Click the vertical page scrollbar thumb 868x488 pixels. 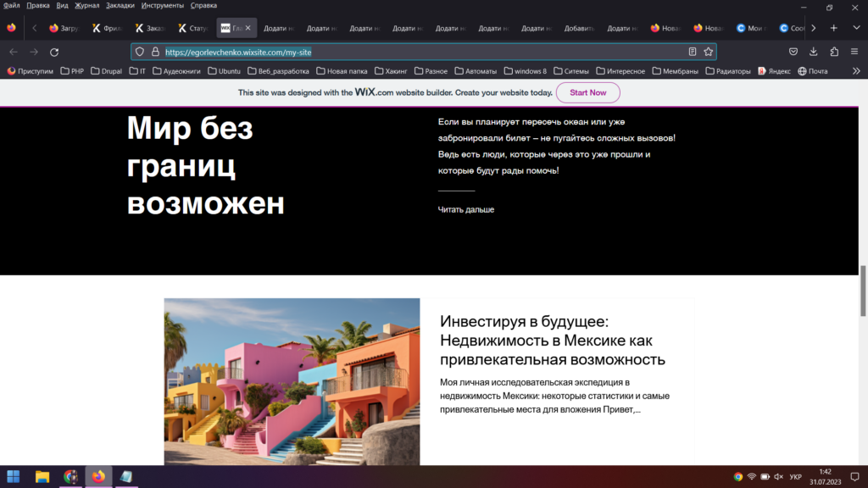(x=863, y=290)
